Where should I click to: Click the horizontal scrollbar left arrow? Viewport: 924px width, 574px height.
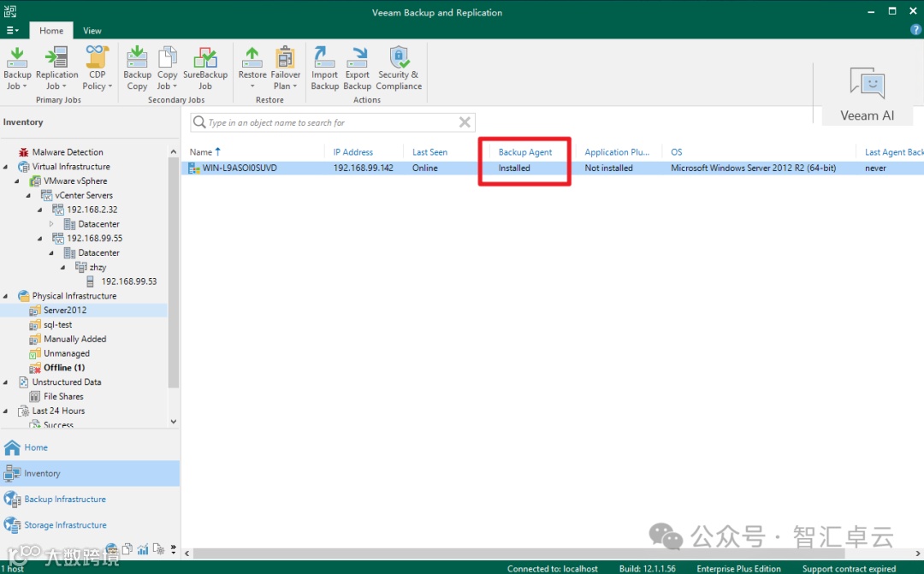coord(187,553)
